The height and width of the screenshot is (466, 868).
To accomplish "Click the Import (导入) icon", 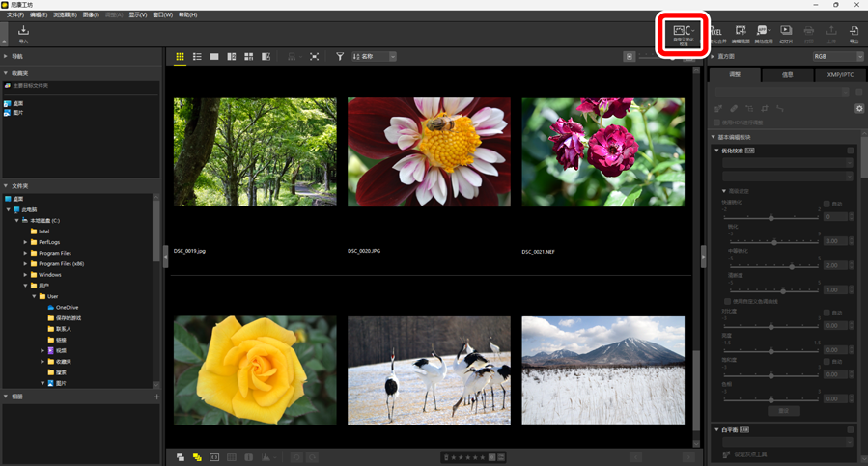I will 23,34.
